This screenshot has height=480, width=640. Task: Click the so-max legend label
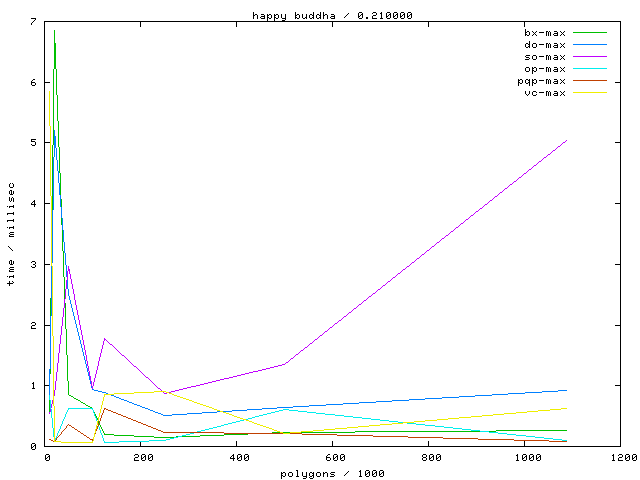pos(545,57)
